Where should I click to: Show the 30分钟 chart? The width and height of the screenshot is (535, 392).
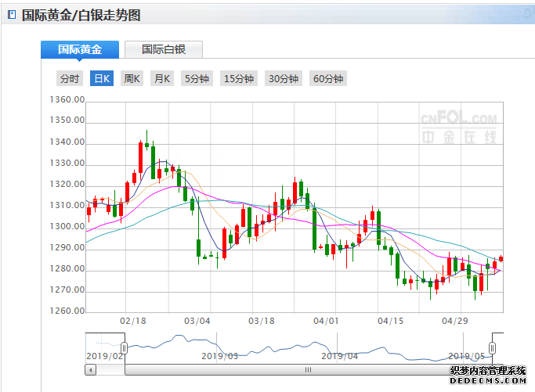click(x=284, y=78)
